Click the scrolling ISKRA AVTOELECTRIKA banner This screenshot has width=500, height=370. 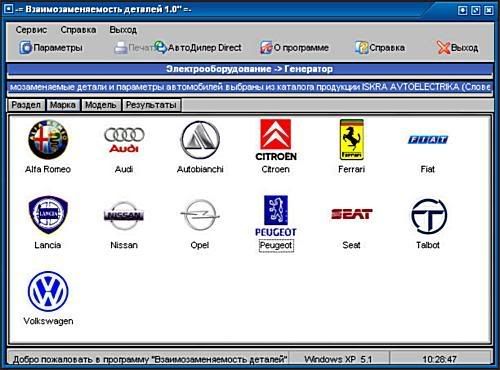[250, 87]
